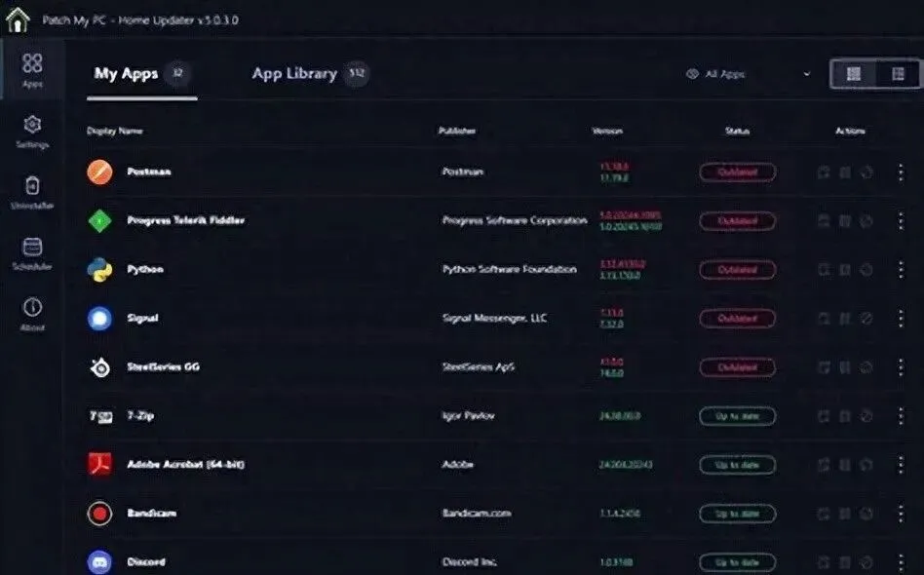Click the Outdated badge for SteelSeries GG

[x=737, y=367]
